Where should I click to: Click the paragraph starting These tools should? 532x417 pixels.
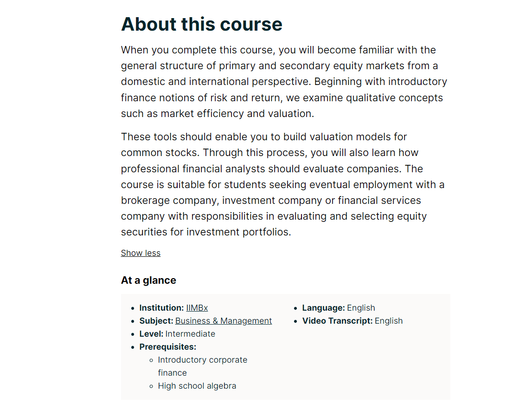point(283,184)
